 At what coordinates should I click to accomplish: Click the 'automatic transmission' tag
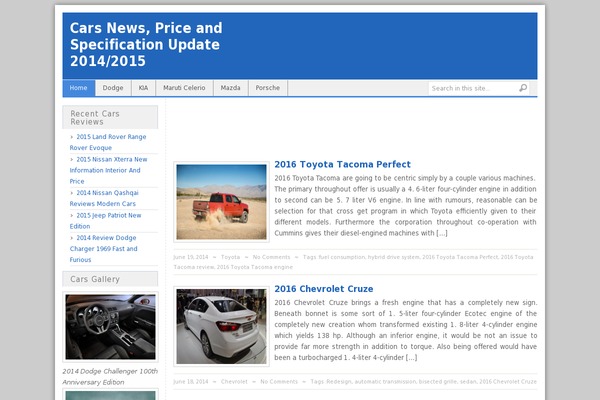tap(385, 382)
